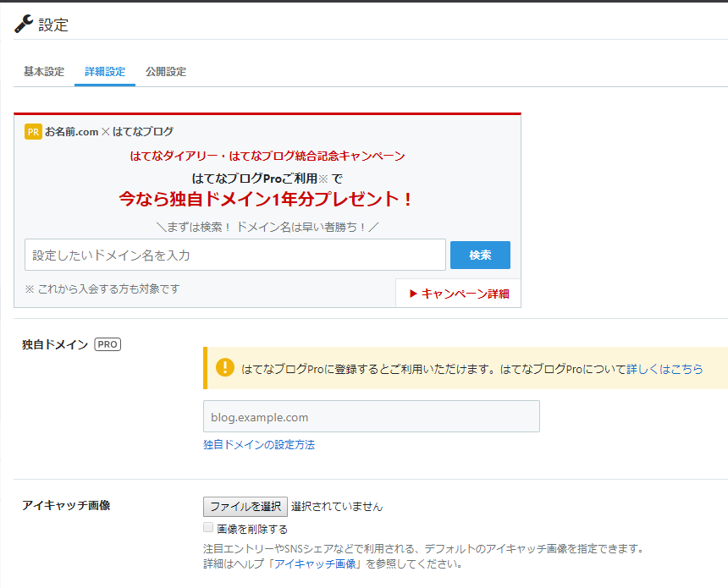The image size is (728, 588).
Task: Open the 独自ドメインの設定方法 link
Action: (x=257, y=443)
